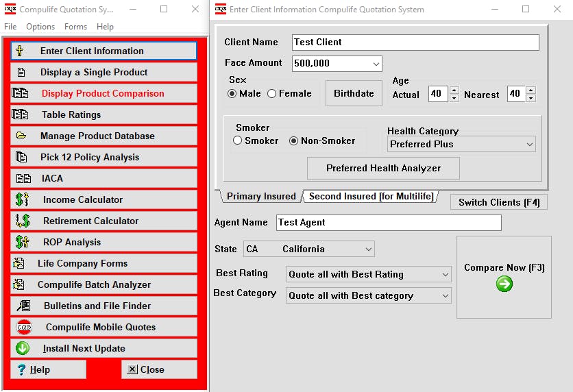Click in the Client Name field

click(415, 42)
